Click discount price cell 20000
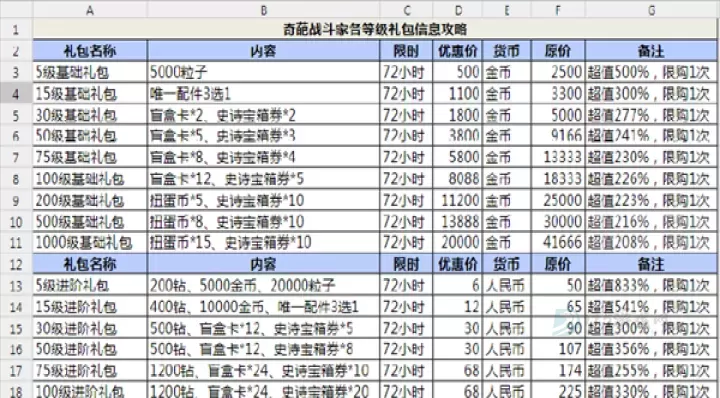 (457, 242)
